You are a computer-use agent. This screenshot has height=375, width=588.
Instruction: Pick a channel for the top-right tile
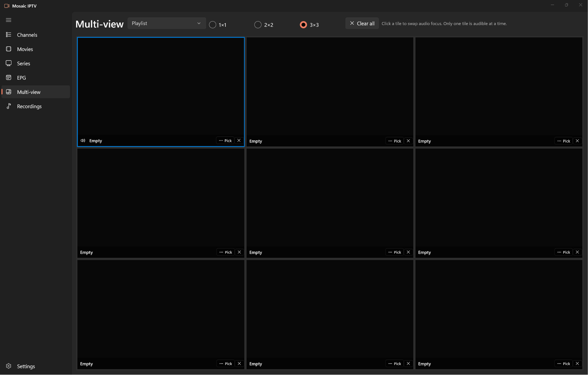pyautogui.click(x=563, y=141)
